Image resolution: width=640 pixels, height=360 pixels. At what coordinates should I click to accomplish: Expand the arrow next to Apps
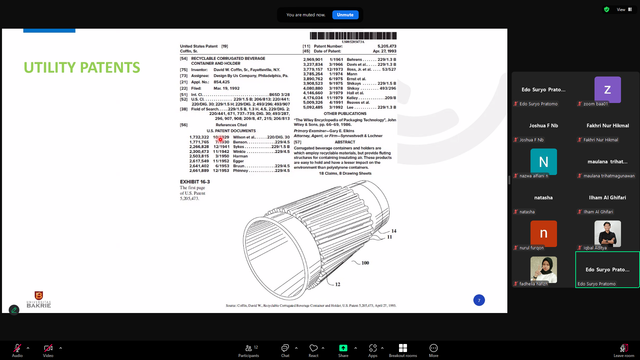[x=382, y=348]
